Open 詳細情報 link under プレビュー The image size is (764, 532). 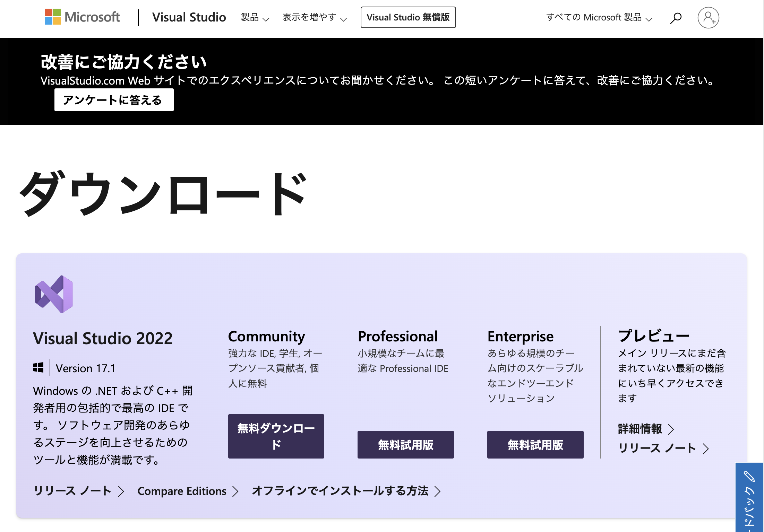click(x=646, y=429)
